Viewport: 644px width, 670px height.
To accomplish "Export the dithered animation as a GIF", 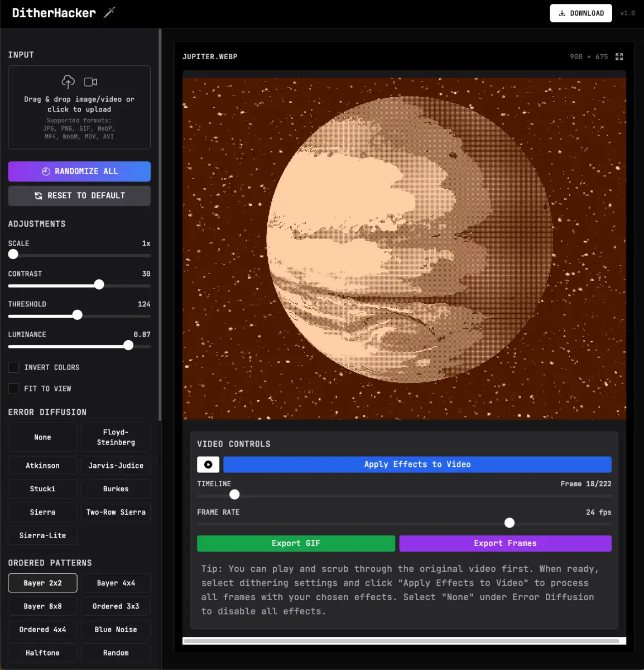I will click(296, 543).
